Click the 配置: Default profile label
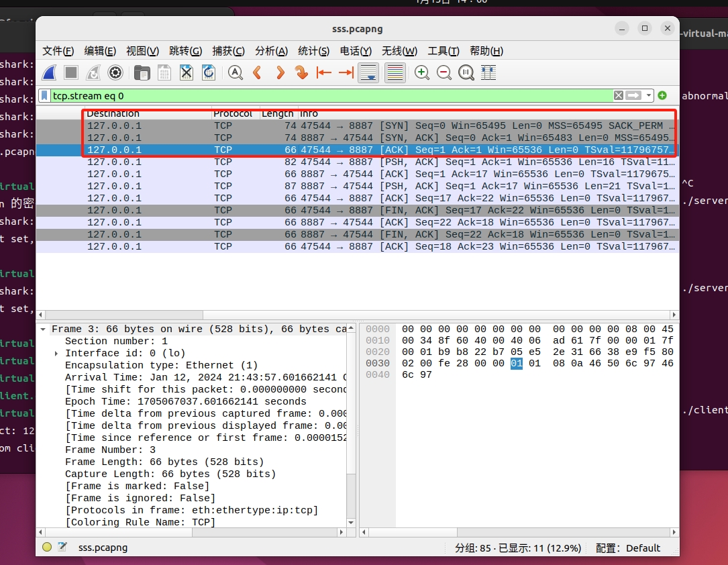Viewport: 728px width, 565px height. click(628, 548)
